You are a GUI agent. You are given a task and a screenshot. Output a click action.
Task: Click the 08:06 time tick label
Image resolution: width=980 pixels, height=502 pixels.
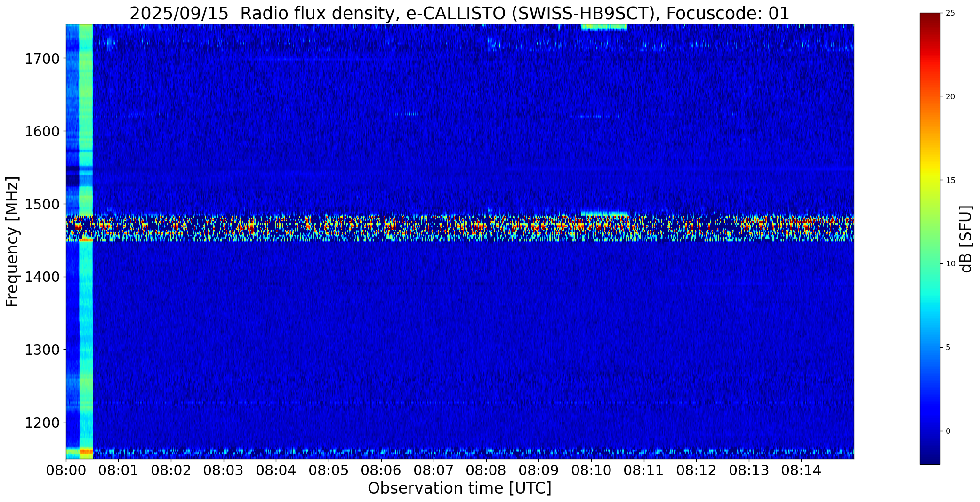(381, 470)
